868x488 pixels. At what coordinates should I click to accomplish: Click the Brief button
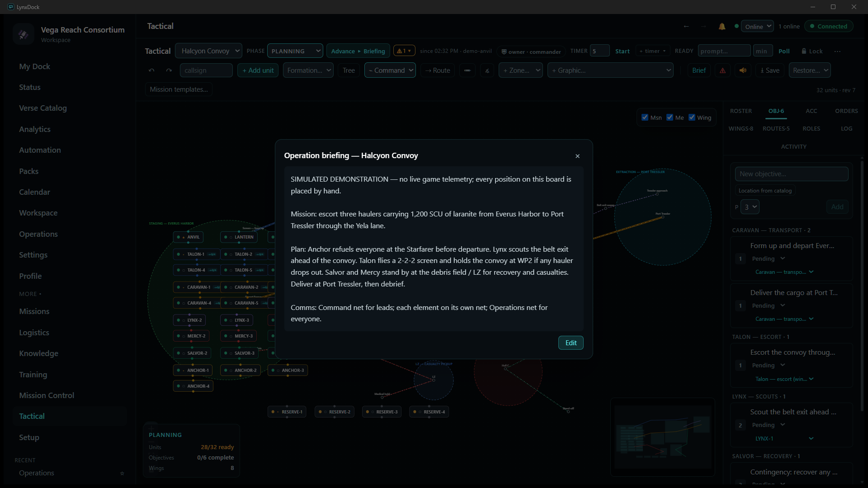click(x=698, y=70)
